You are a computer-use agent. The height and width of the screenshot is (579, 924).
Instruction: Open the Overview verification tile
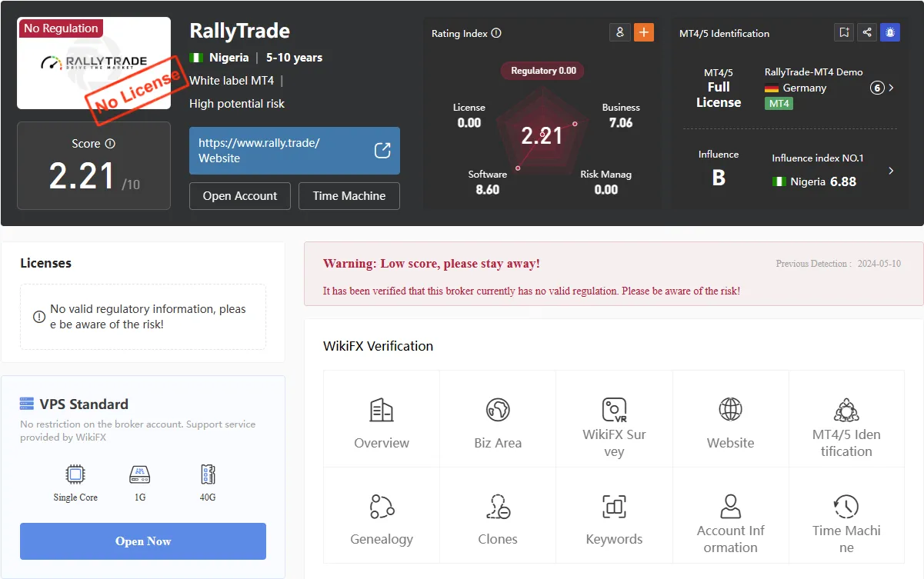coord(382,419)
